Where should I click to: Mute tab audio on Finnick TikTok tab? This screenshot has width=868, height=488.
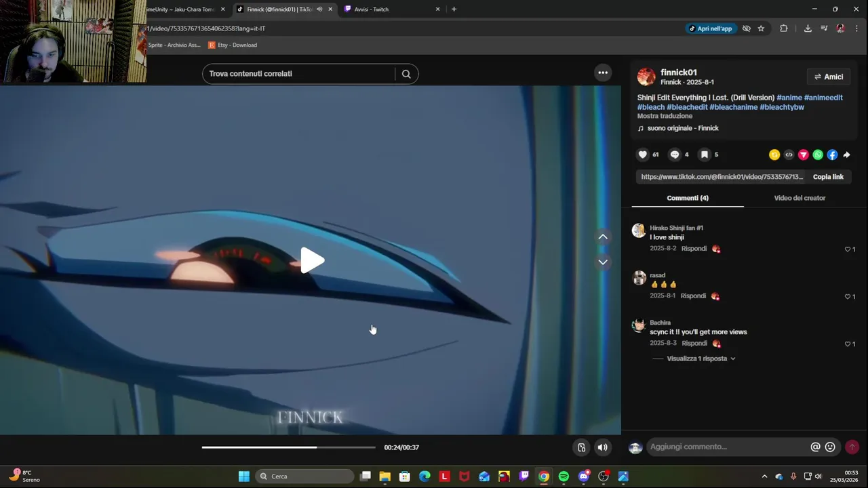pyautogui.click(x=319, y=9)
